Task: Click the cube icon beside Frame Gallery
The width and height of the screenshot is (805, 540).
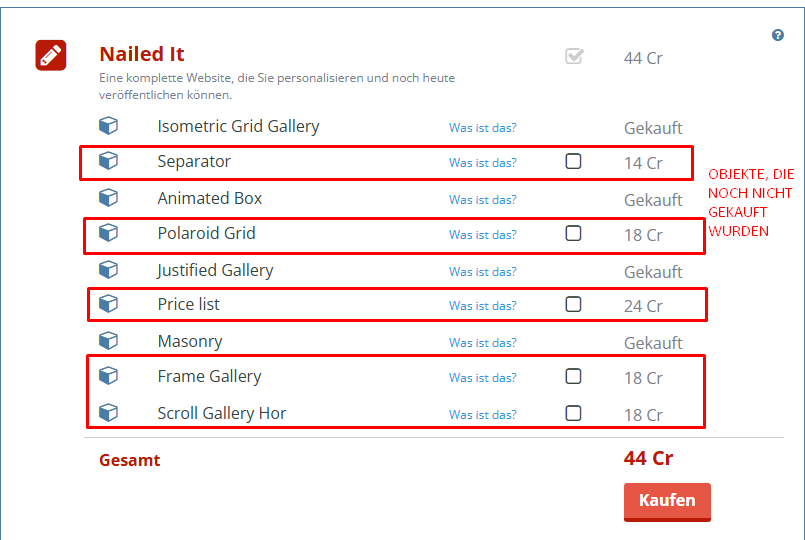Action: point(108,376)
